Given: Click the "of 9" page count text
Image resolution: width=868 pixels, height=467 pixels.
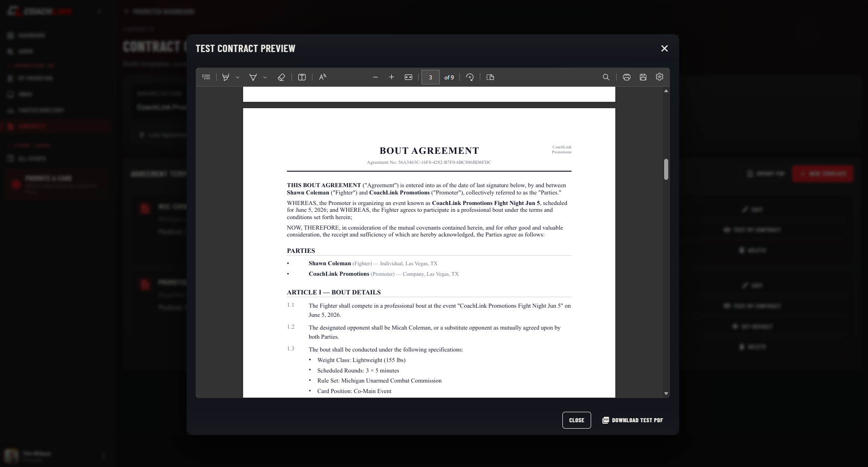Looking at the screenshot, I should point(449,78).
